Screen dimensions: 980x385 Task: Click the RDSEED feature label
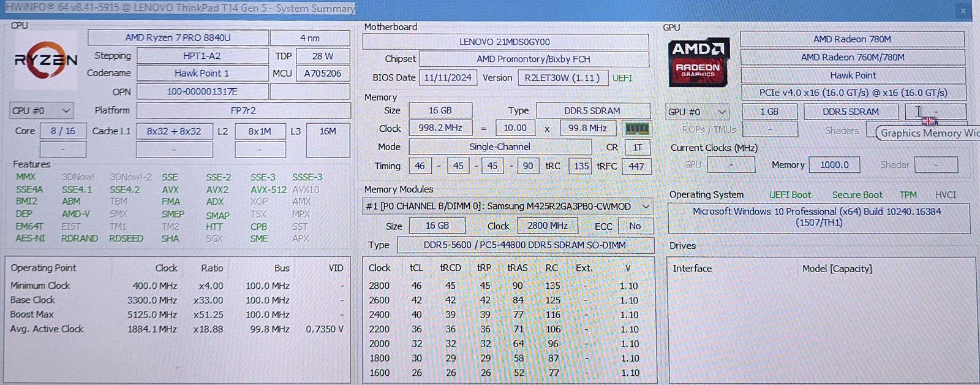coord(126,238)
